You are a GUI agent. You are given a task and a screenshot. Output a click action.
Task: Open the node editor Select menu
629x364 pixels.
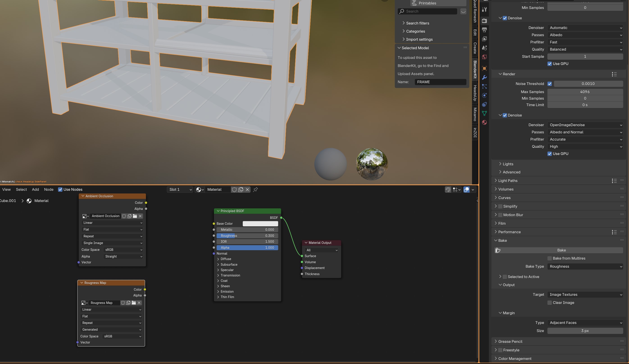tap(21, 189)
